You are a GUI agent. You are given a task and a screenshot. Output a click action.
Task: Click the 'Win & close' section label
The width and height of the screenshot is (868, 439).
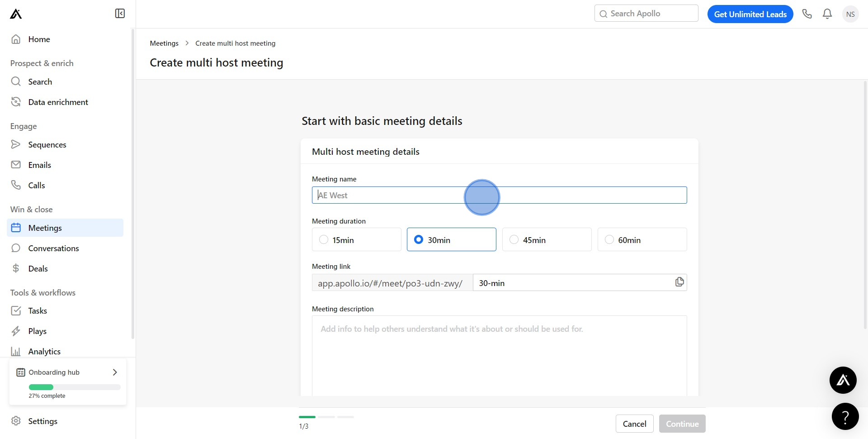point(31,209)
